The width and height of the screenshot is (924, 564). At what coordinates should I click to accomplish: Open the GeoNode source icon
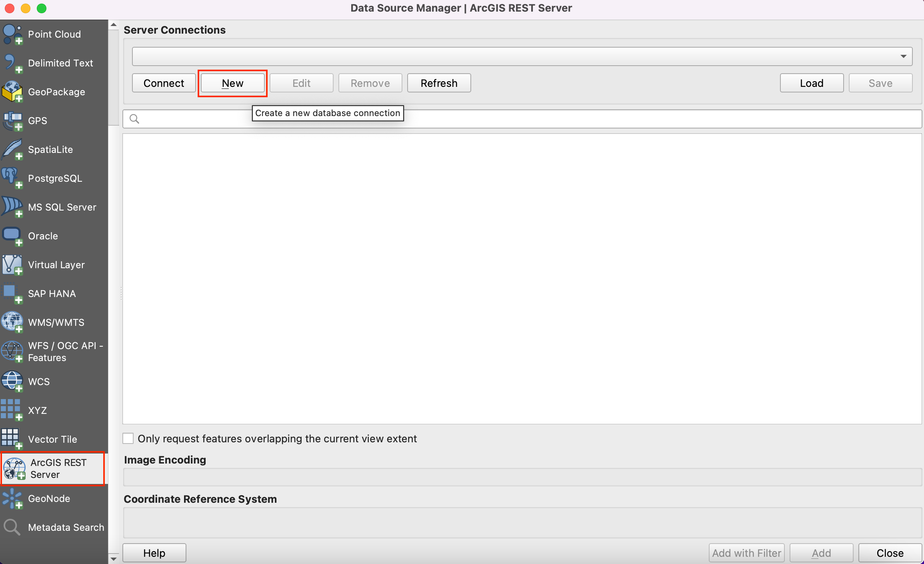[12, 499]
